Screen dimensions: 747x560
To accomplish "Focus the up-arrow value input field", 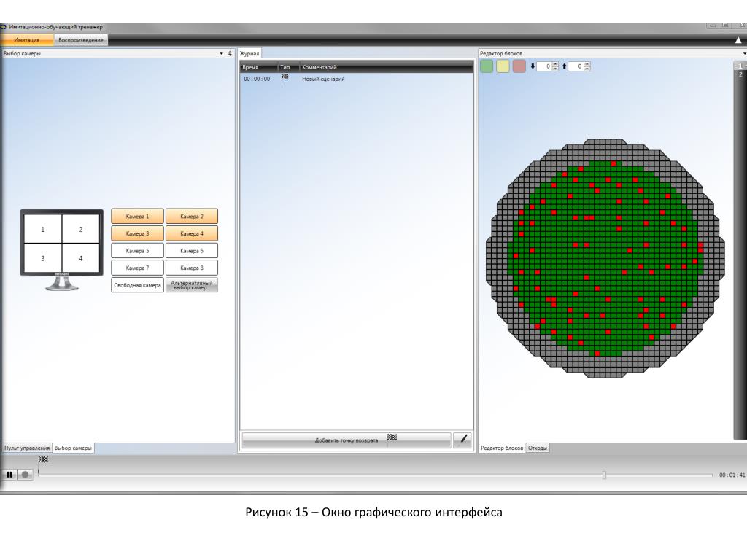I will tap(576, 66).
